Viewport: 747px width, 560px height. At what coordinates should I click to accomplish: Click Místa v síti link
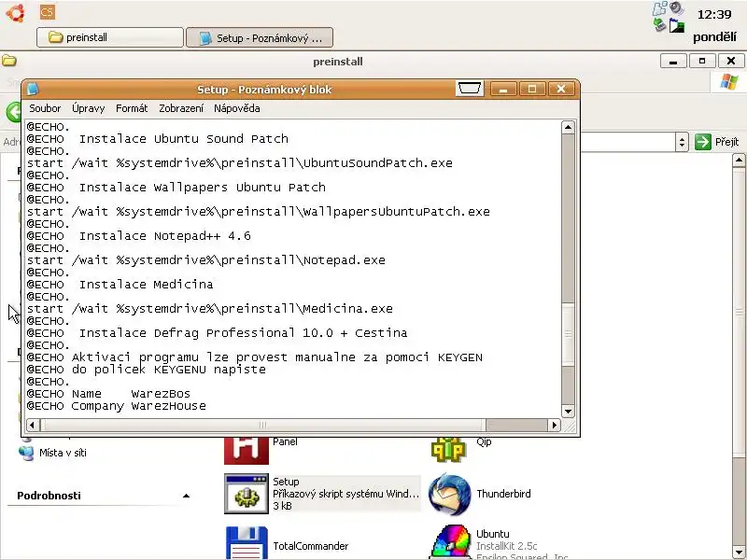click(x=63, y=453)
